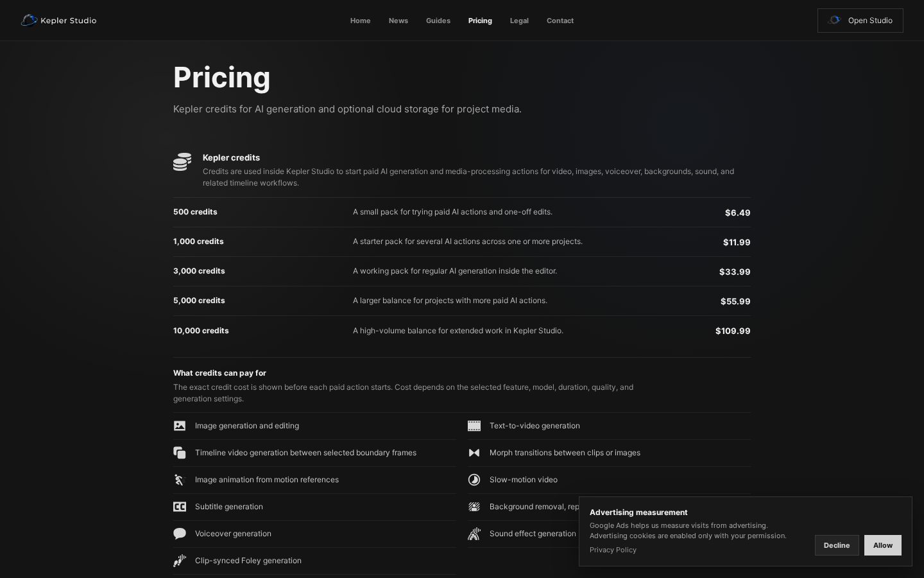Open the News nav item
This screenshot has height=578, width=924.
click(x=398, y=21)
